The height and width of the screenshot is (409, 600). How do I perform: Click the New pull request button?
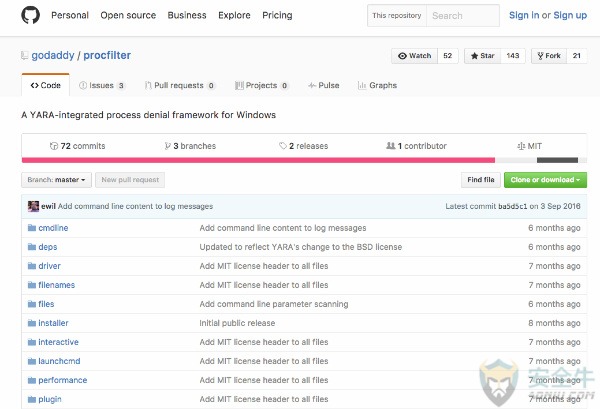point(130,180)
